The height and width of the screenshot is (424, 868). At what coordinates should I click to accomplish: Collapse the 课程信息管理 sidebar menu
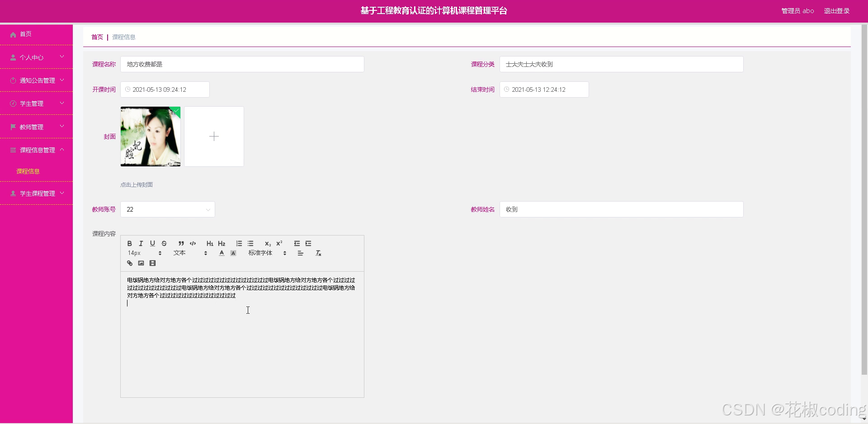(36, 150)
